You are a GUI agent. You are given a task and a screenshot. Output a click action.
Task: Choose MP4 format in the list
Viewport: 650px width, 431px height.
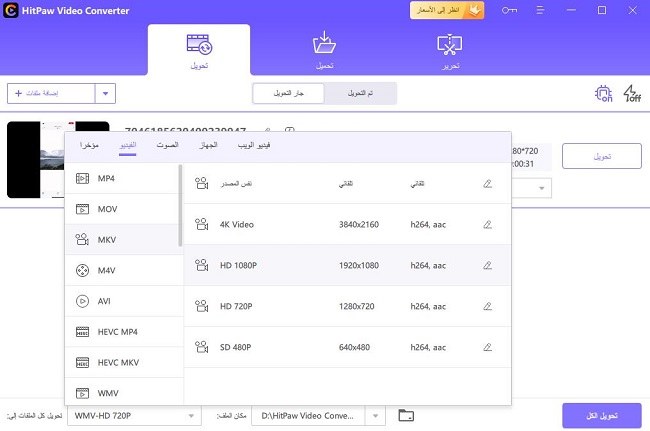(x=123, y=178)
